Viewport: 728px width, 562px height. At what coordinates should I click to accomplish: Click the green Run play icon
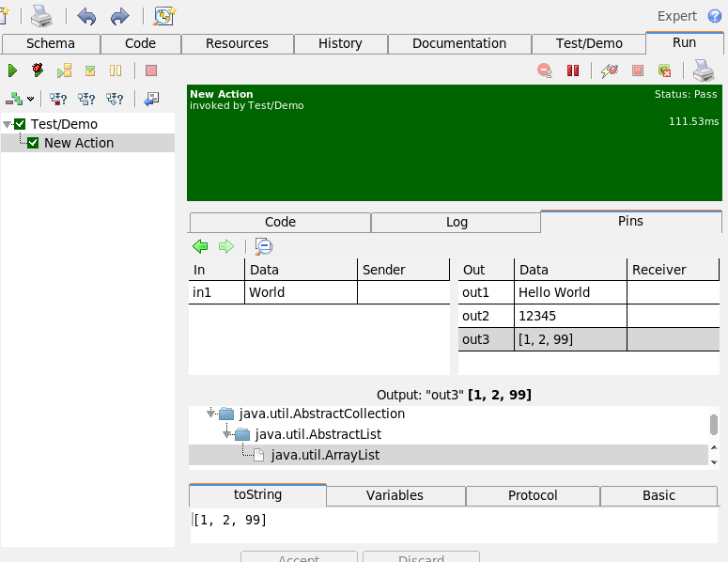pos(13,70)
